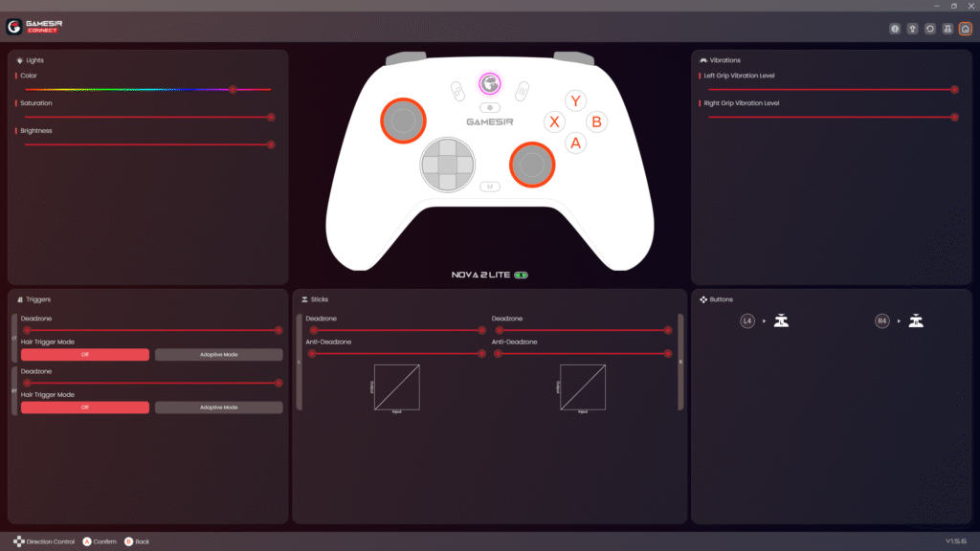Click the highlighted home icon
The image size is (980, 551).
click(x=965, y=29)
